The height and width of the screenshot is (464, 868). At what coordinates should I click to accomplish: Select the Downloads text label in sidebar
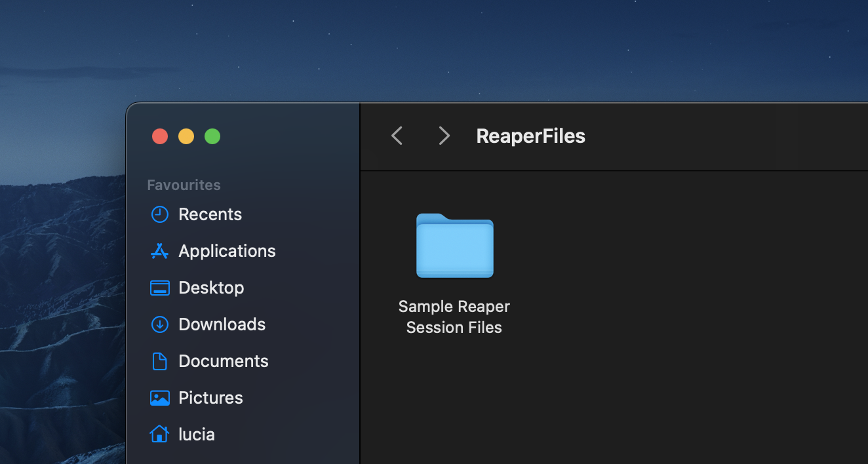222,324
